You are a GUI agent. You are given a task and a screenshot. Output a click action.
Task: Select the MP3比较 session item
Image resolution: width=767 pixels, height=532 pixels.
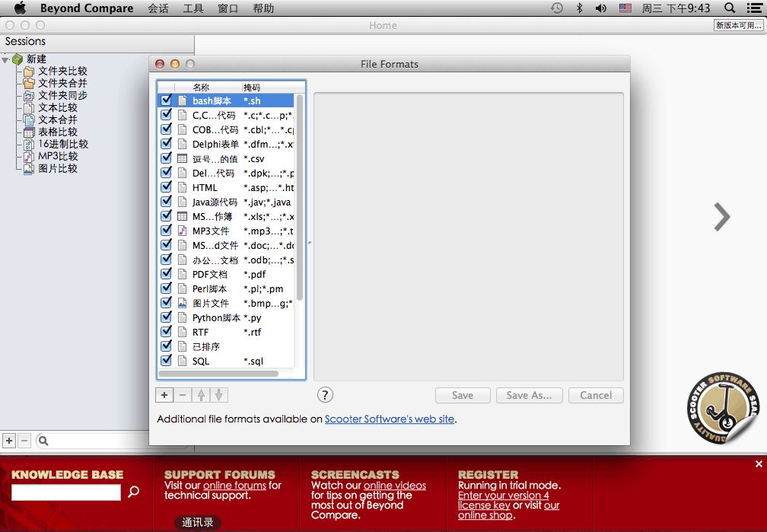click(x=58, y=156)
